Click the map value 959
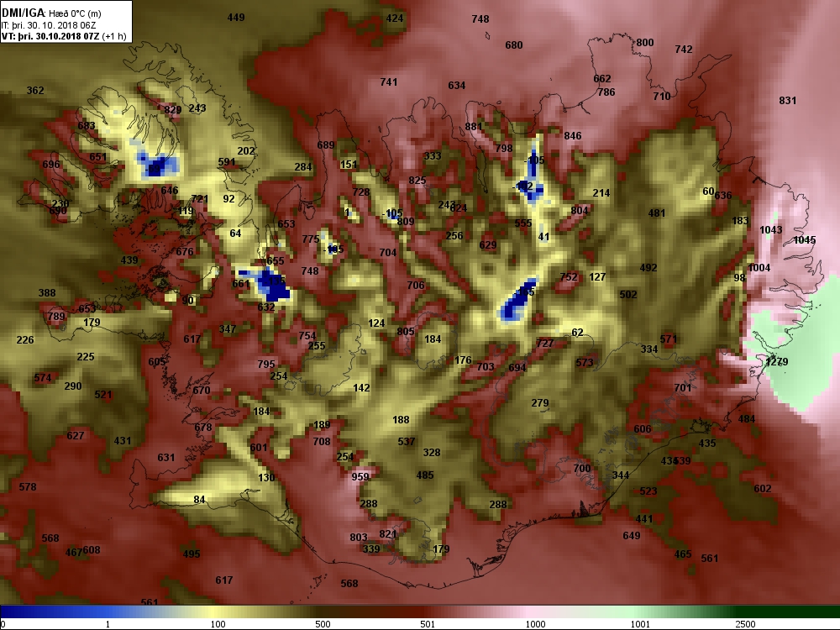Image resolution: width=840 pixels, height=630 pixels. [x=360, y=477]
